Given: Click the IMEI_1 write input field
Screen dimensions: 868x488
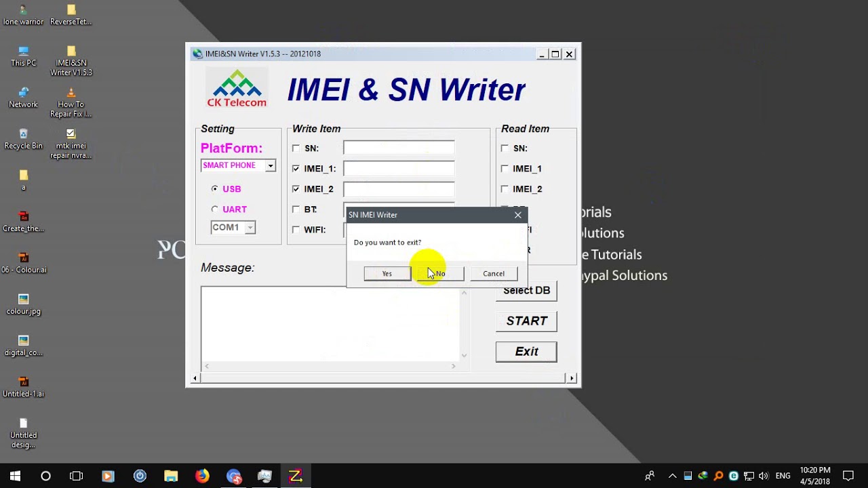Looking at the screenshot, I should coord(399,169).
